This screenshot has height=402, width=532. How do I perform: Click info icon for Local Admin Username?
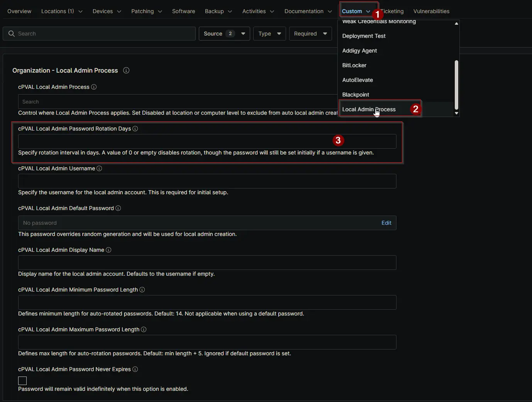click(99, 168)
